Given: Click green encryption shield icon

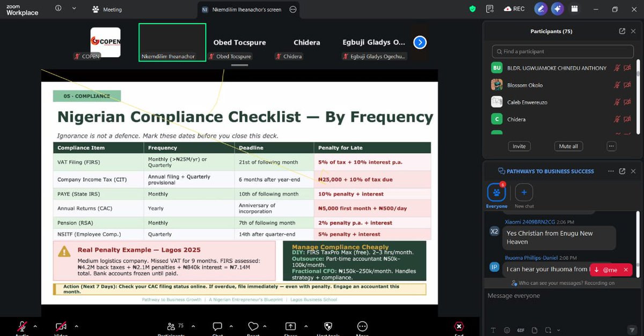Looking at the screenshot, I should click(472, 9).
